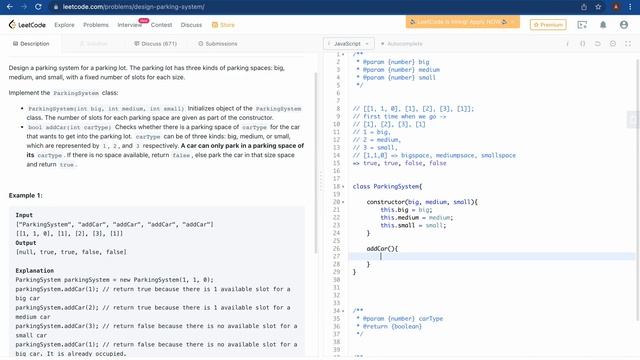The height and width of the screenshot is (360, 640).
Task: Open the Problems menu
Action: click(96, 25)
